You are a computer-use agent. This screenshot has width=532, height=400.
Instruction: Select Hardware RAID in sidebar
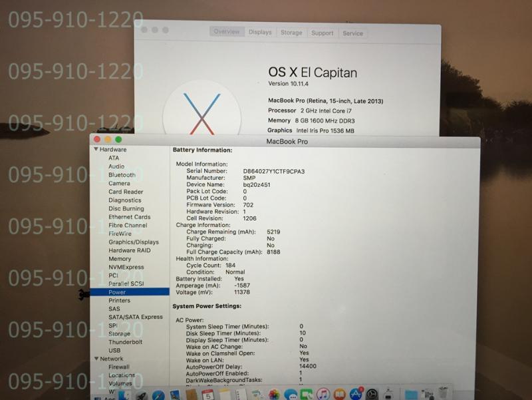point(129,250)
